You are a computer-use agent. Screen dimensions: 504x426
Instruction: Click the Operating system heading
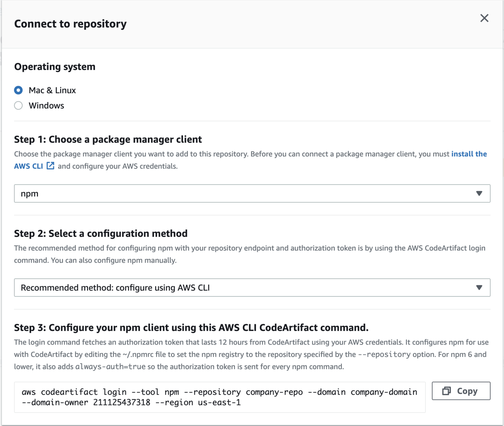(x=55, y=67)
